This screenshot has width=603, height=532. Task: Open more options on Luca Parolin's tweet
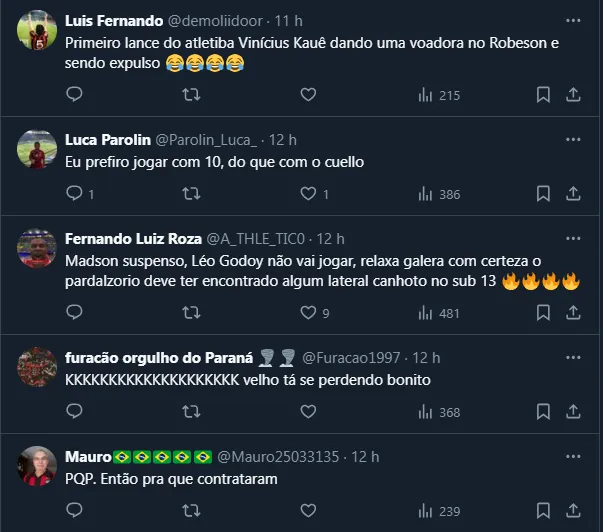[573, 139]
